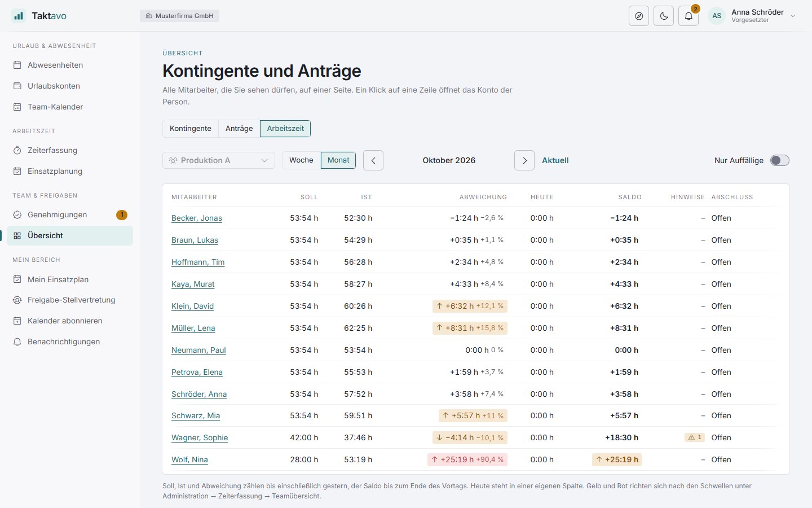This screenshot has height=508, width=812.
Task: Click the Urlaubskonten icon in sidebar
Action: pyautogui.click(x=17, y=86)
